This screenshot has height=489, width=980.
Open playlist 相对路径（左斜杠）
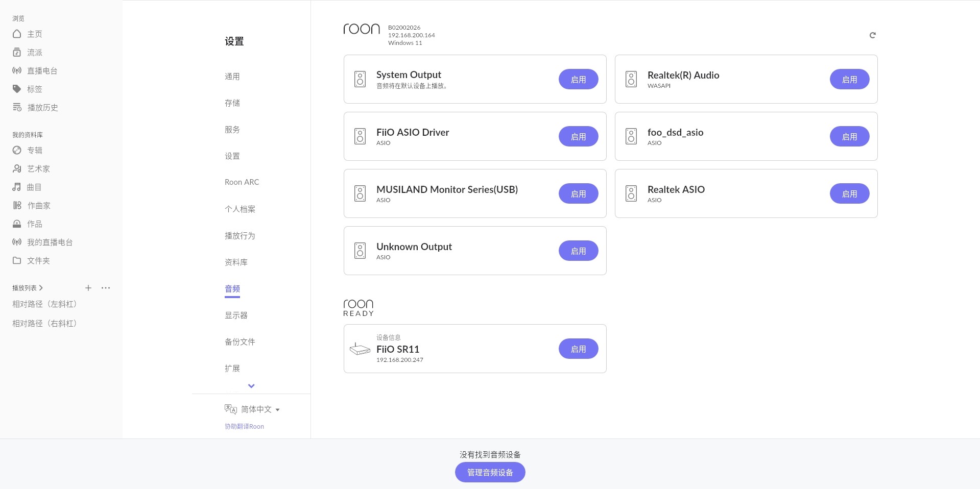[44, 304]
